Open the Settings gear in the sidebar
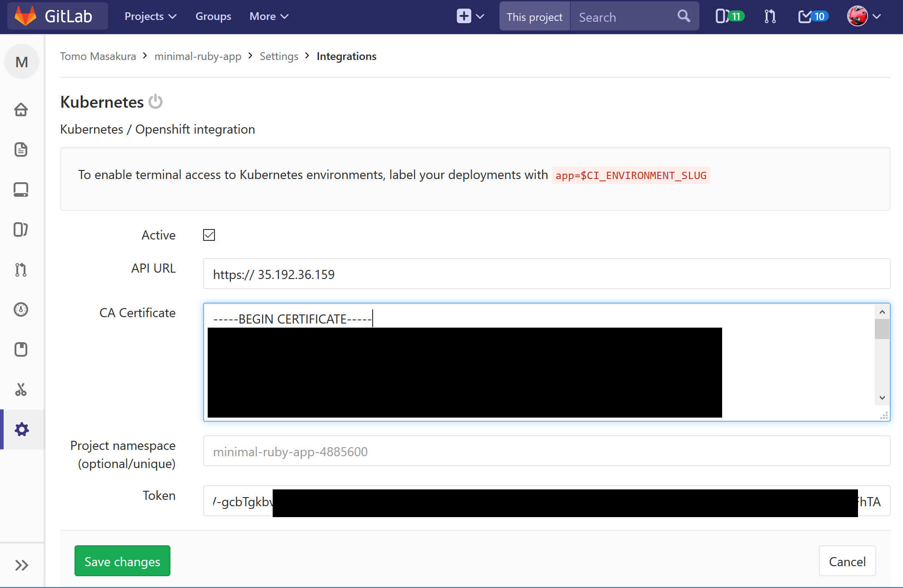Screen dimensions: 903x588 point(21,429)
